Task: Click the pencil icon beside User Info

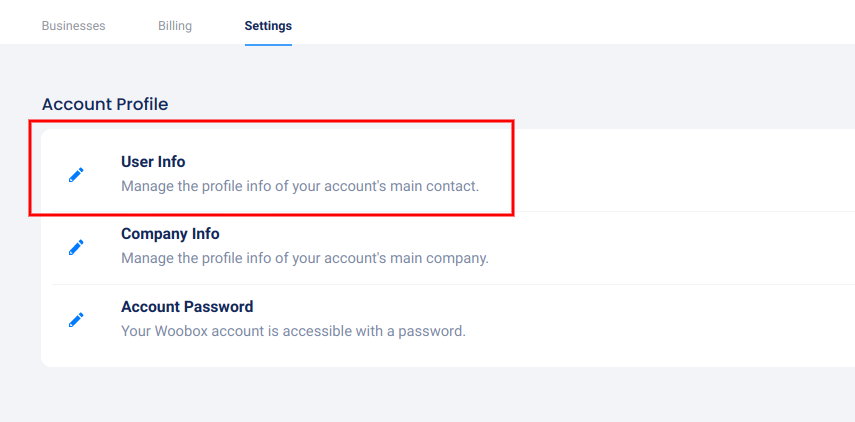Action: (x=76, y=174)
